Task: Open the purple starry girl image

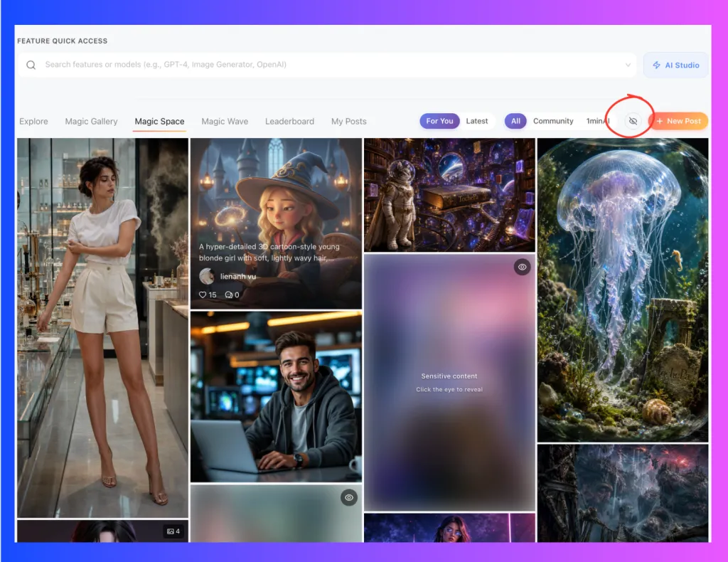Action: pyautogui.click(x=449, y=528)
